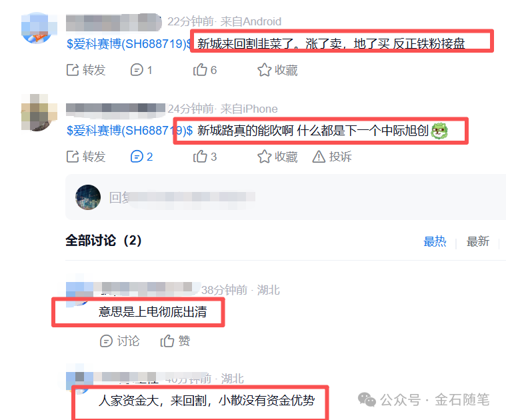
Task: Open the first poster's avatar
Action: coord(37,29)
